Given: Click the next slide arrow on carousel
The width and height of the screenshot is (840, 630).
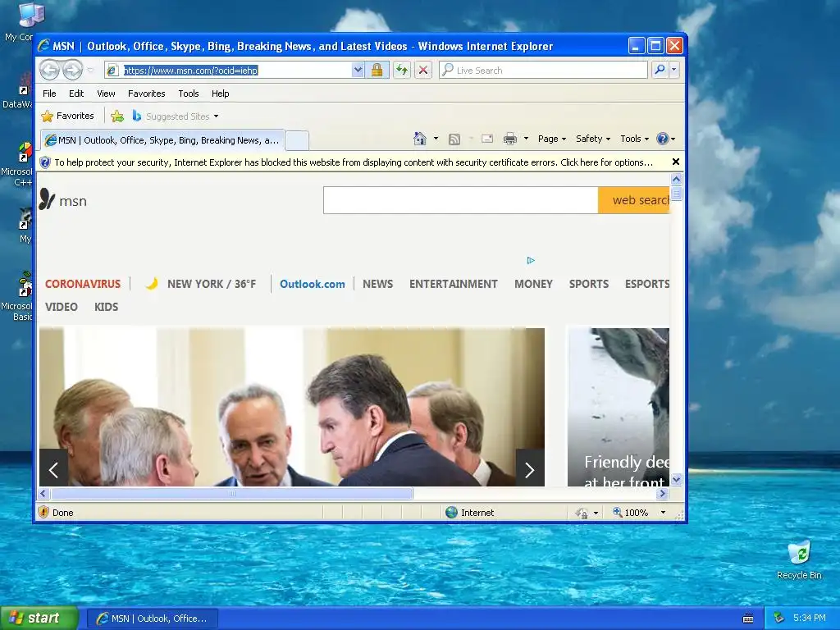Looking at the screenshot, I should [x=530, y=470].
